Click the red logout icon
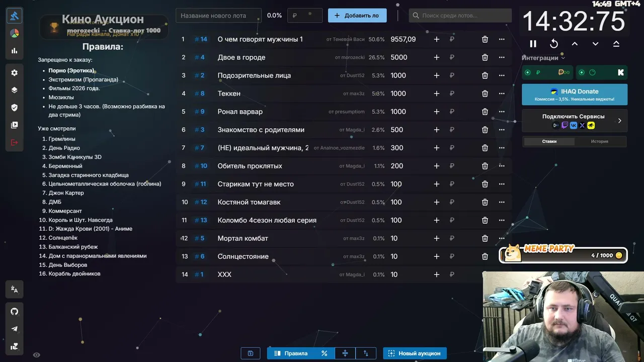Viewport: 644px width, 362px height. 14,142
